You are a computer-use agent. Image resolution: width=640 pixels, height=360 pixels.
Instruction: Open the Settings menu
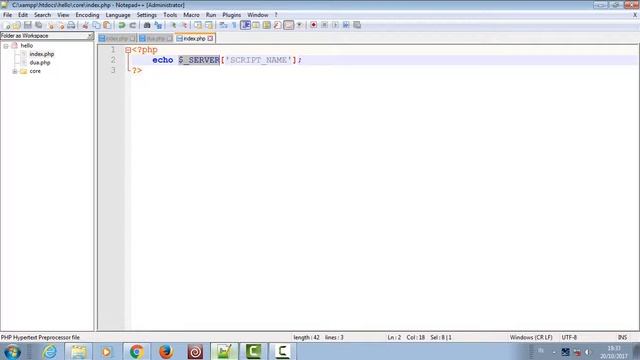(147, 15)
